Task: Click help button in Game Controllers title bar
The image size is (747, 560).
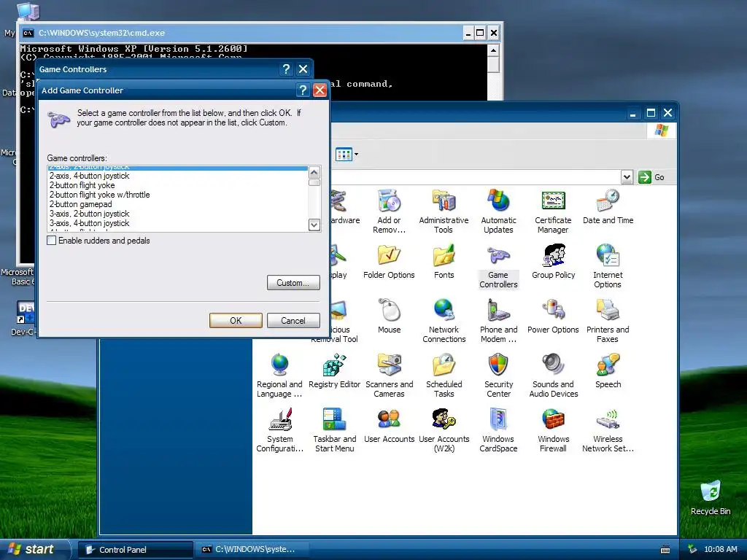Action: (x=286, y=69)
